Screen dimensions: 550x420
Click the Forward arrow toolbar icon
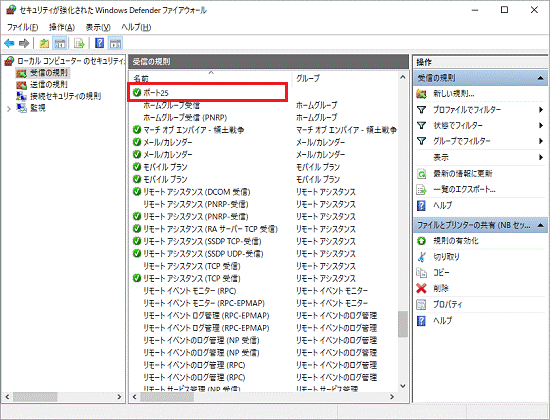click(x=24, y=44)
